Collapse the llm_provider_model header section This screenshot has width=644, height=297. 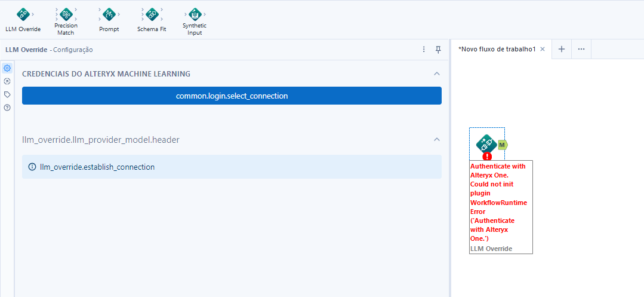click(437, 139)
